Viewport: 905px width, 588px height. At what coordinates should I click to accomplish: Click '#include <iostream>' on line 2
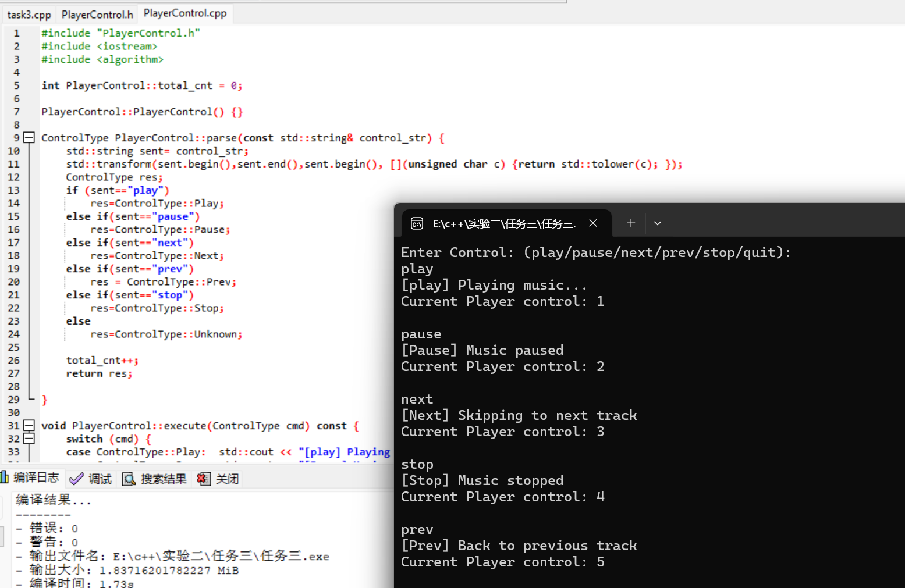pyautogui.click(x=100, y=46)
